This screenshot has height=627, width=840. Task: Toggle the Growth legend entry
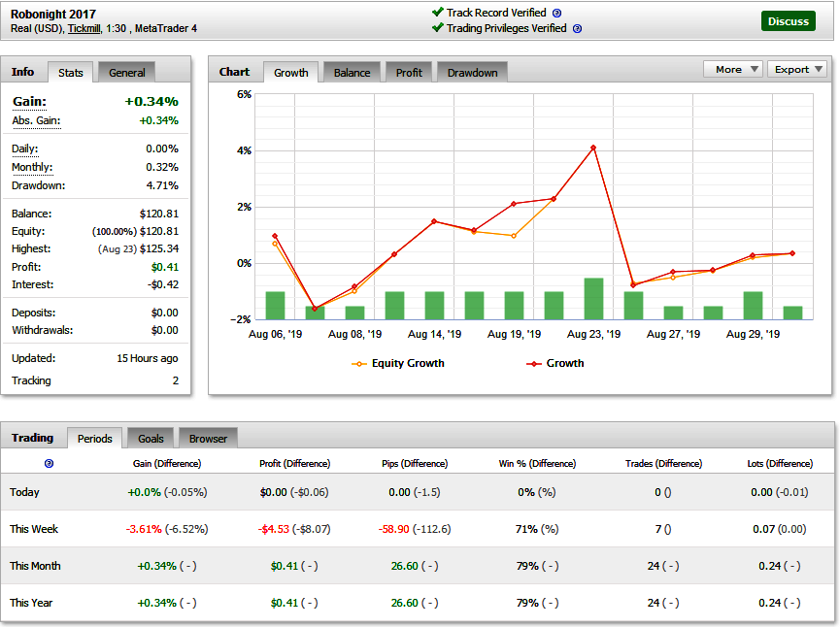click(x=555, y=364)
